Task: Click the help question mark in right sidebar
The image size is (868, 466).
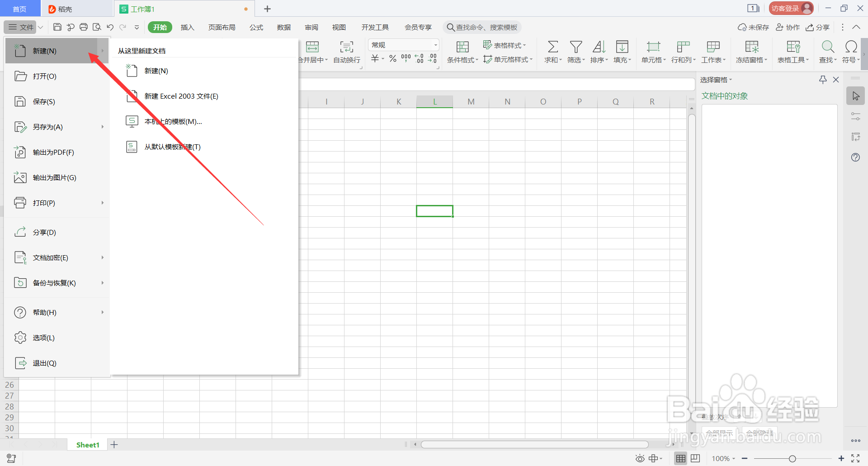Action: pos(855,157)
